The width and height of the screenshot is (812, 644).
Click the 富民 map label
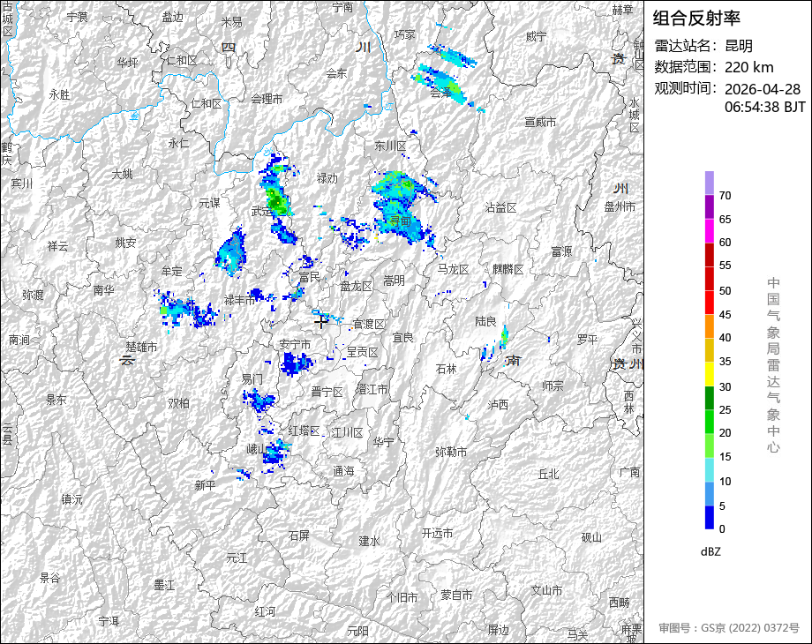point(310,278)
